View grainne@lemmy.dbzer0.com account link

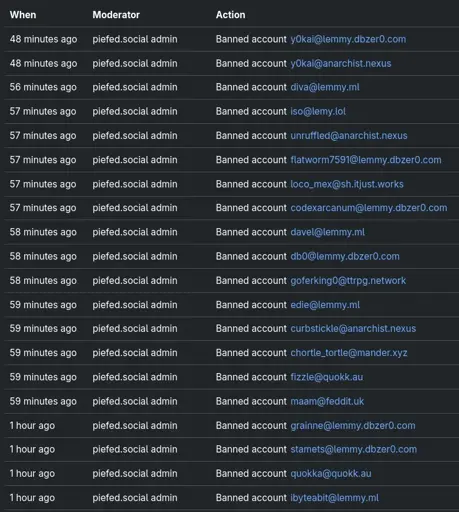353,426
